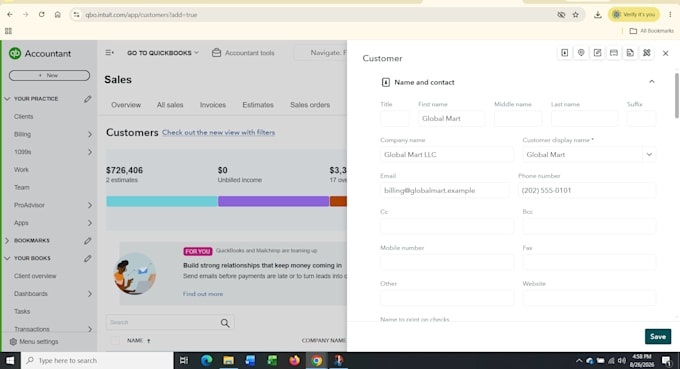680x369 pixels.
Task: Click into the Mobile number field
Action: [447, 262]
